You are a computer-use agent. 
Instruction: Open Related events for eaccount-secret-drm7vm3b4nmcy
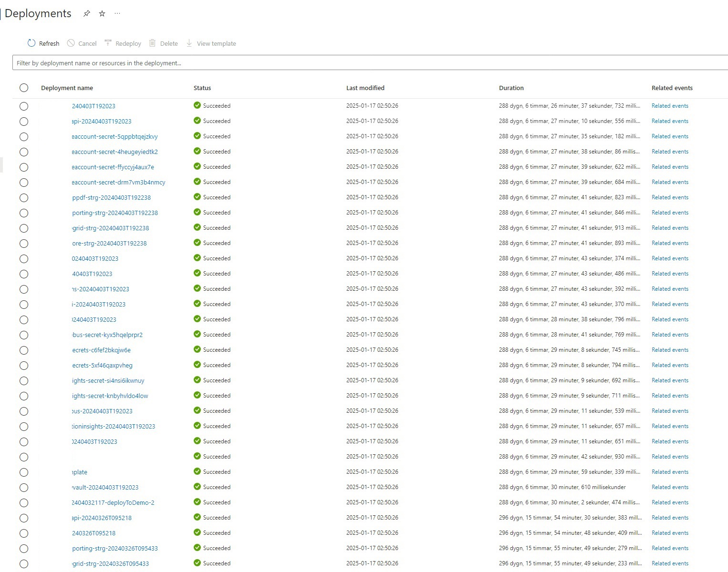point(670,182)
